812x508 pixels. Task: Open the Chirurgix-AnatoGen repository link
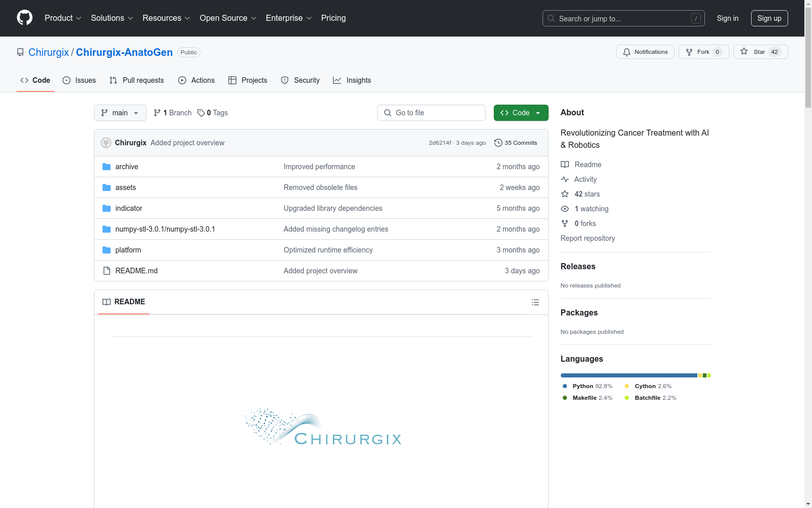124,52
